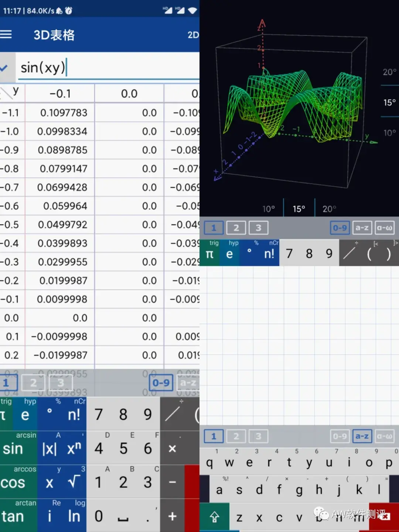Image resolution: width=399 pixels, height=532 pixels.
Task: Select page 1 tab above QWERTY keyboard
Action: [214, 436]
